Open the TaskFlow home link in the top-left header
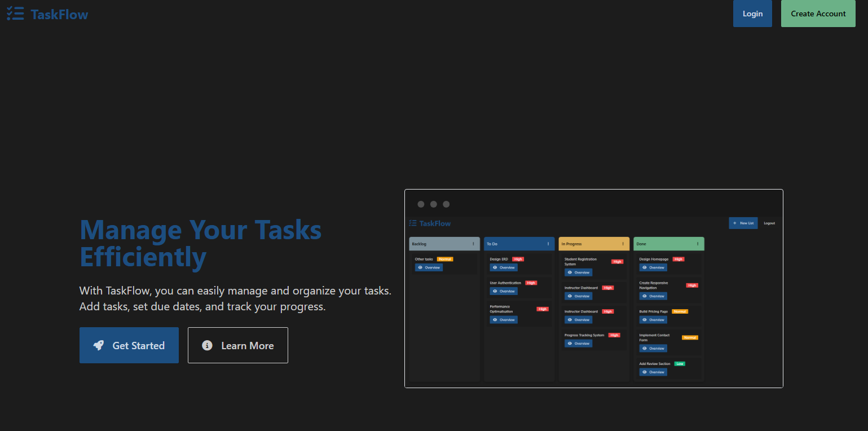 (x=47, y=14)
